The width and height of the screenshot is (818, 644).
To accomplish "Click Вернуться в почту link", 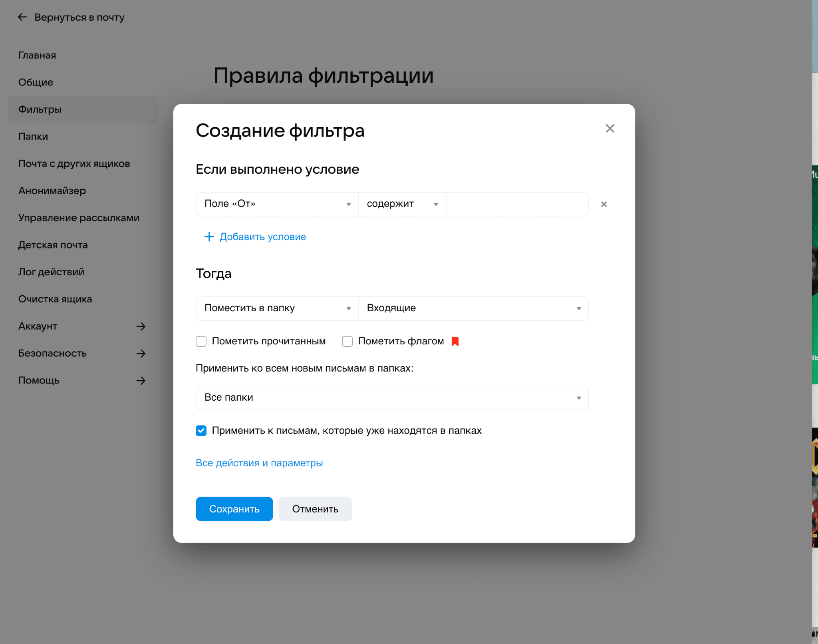I will pos(79,17).
